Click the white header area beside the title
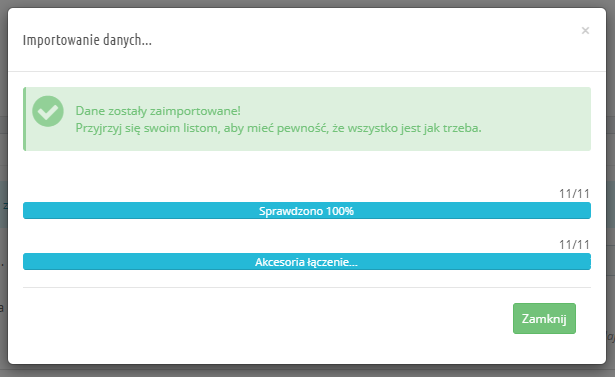The image size is (615, 377). (x=365, y=40)
